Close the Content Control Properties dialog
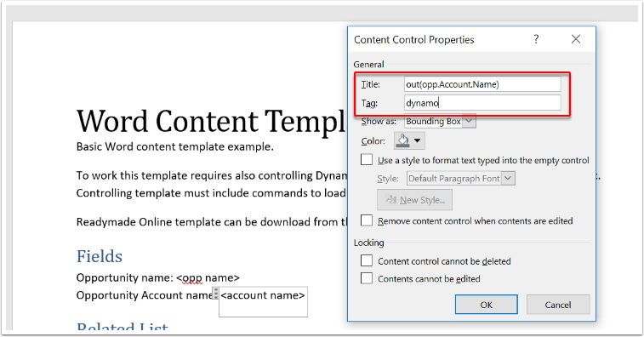The height and width of the screenshot is (337, 644). click(576, 39)
